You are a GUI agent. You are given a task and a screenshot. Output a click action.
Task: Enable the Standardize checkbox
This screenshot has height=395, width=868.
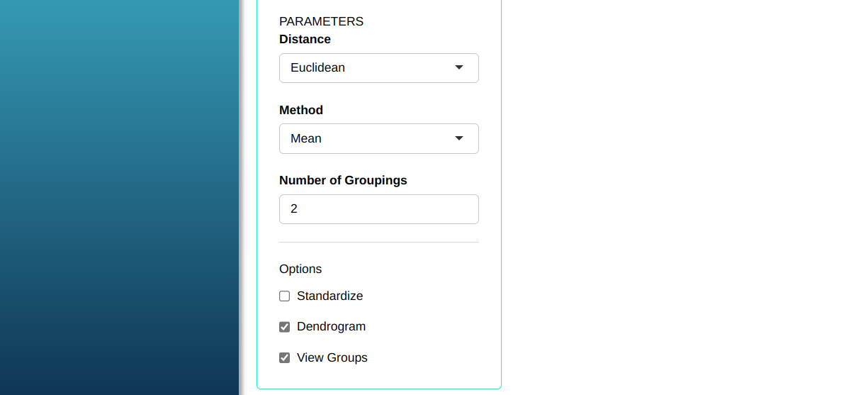pos(285,296)
